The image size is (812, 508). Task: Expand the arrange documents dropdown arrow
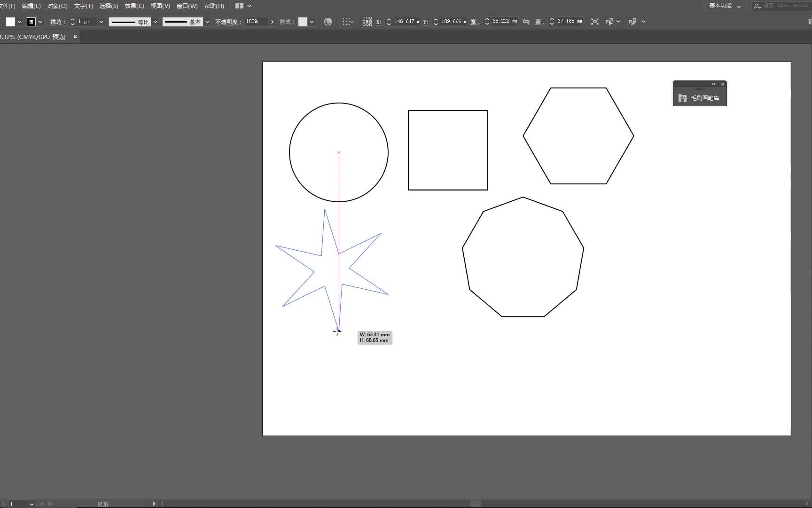click(x=249, y=6)
